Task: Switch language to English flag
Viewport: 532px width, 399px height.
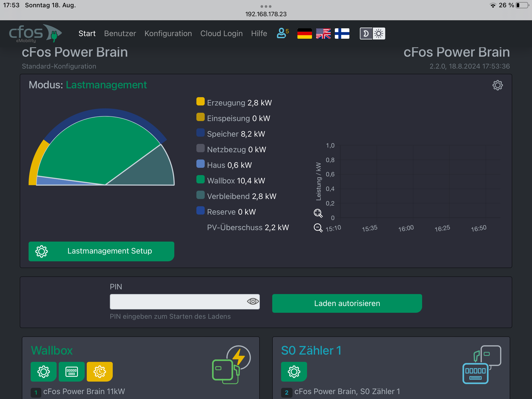Action: [323, 34]
